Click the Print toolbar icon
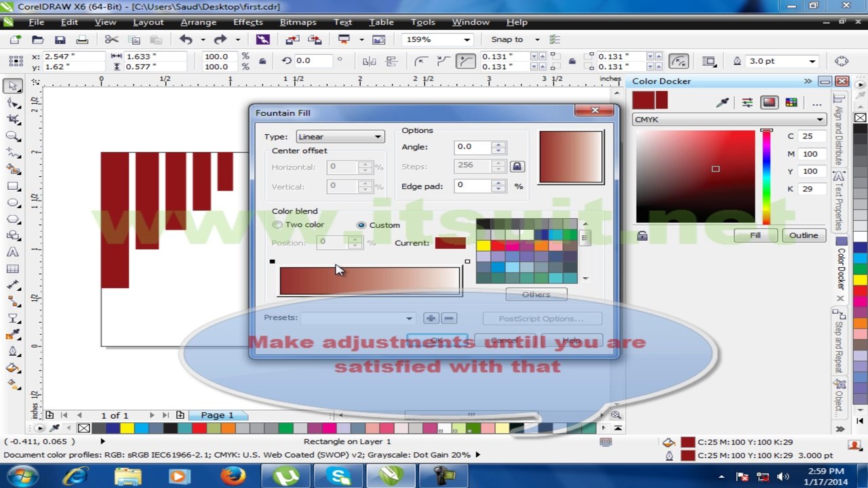This screenshot has width=868, height=488. (x=82, y=40)
